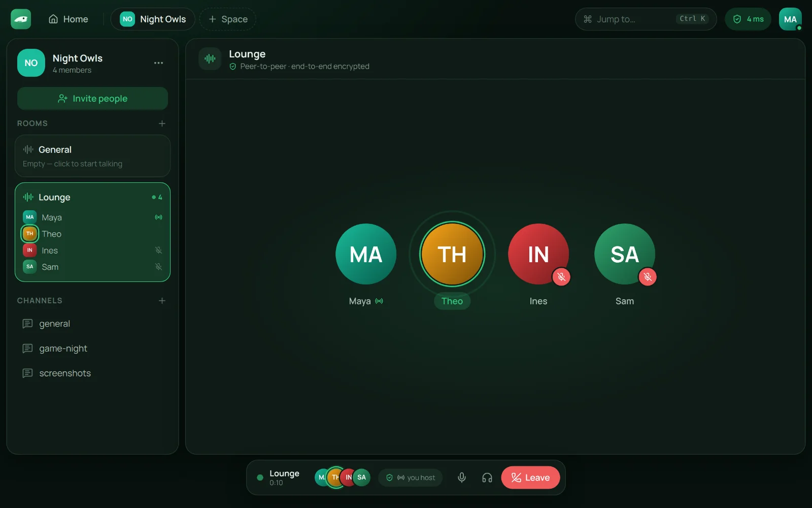812x508 pixels.
Task: Open the MA profile avatar menu
Action: (790, 19)
